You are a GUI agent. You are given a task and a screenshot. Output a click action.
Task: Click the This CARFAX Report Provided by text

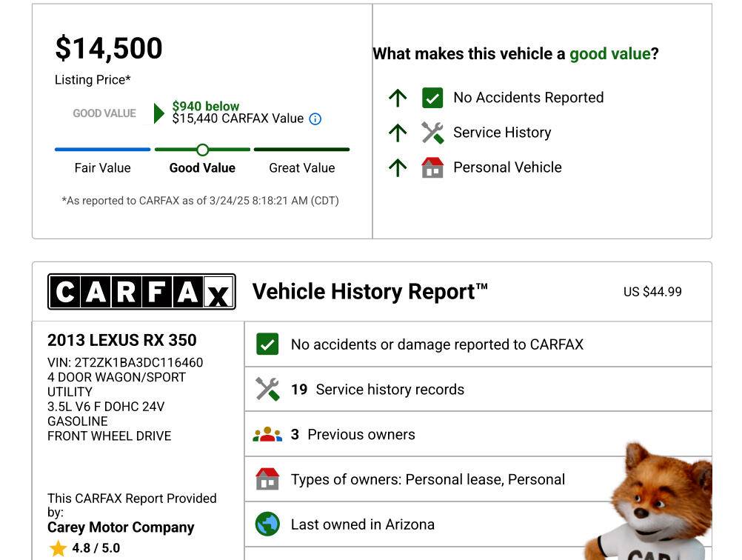pos(132,505)
